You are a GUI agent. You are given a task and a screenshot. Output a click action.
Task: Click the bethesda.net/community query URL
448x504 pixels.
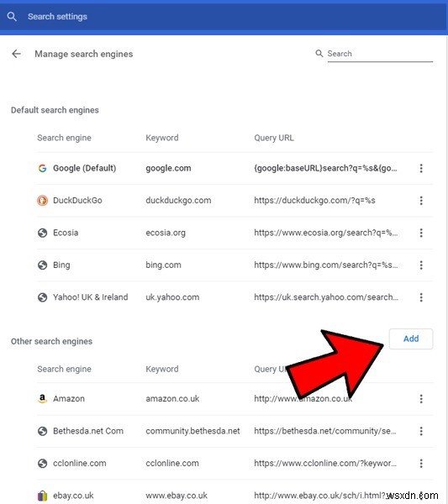pyautogui.click(x=325, y=431)
